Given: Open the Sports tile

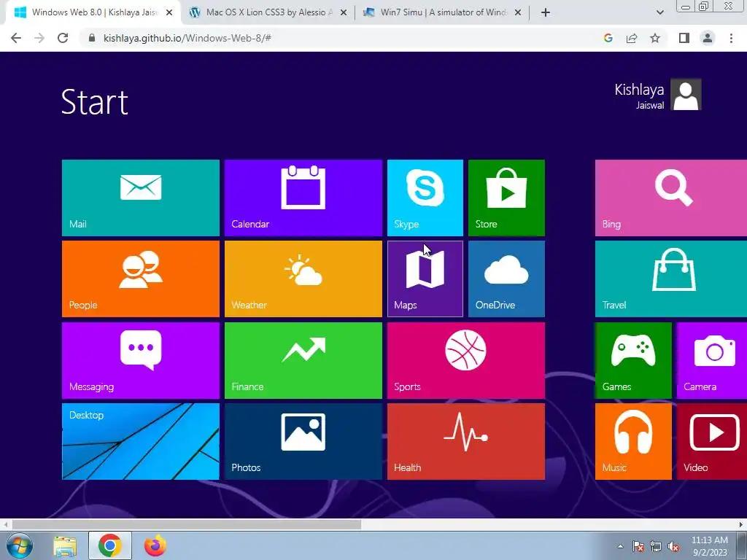Looking at the screenshot, I should pos(466,360).
